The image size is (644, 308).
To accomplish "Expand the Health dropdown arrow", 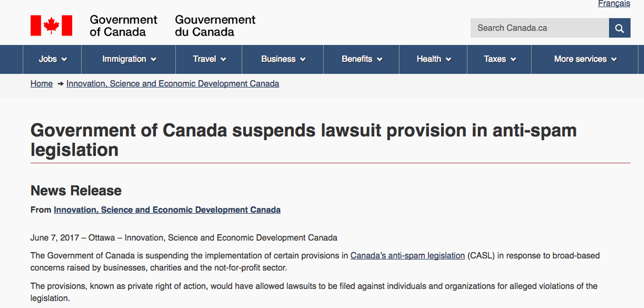I will (x=448, y=59).
